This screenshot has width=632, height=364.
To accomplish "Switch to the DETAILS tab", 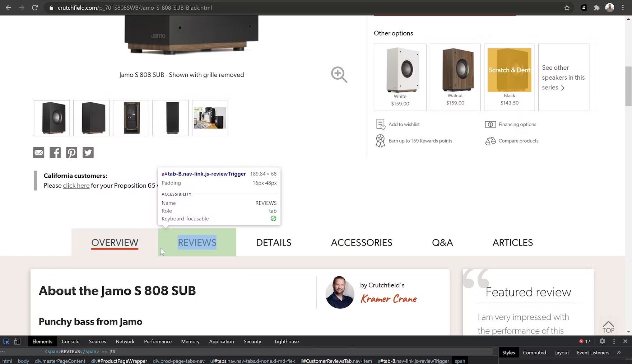I will 274,243.
